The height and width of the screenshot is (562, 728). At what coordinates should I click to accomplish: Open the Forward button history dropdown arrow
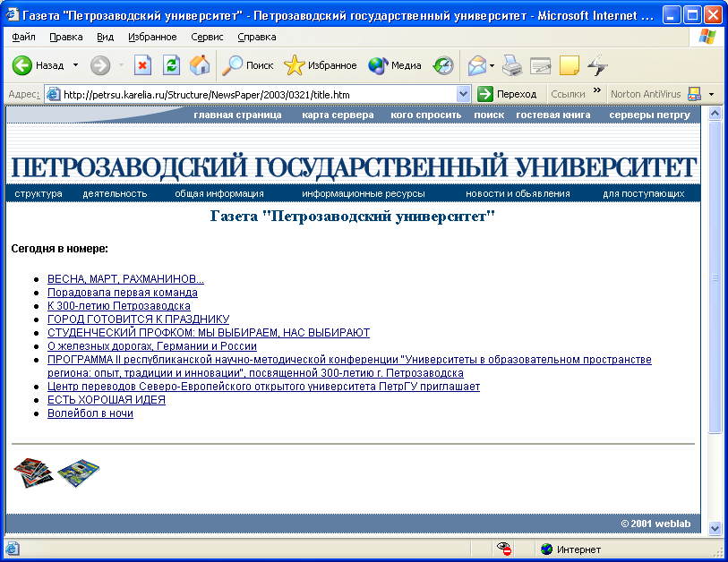pos(121,65)
